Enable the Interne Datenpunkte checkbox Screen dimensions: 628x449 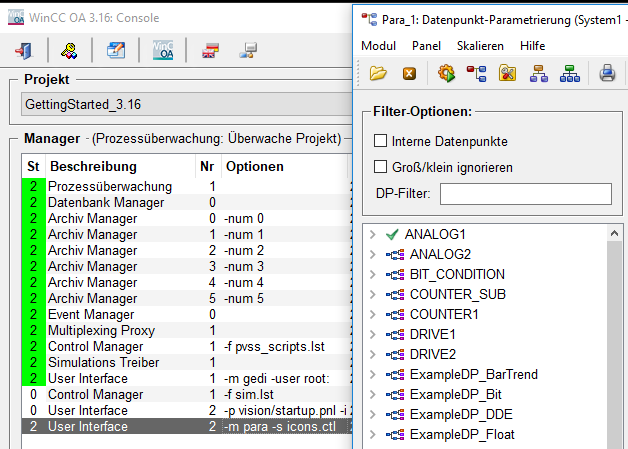(x=380, y=141)
